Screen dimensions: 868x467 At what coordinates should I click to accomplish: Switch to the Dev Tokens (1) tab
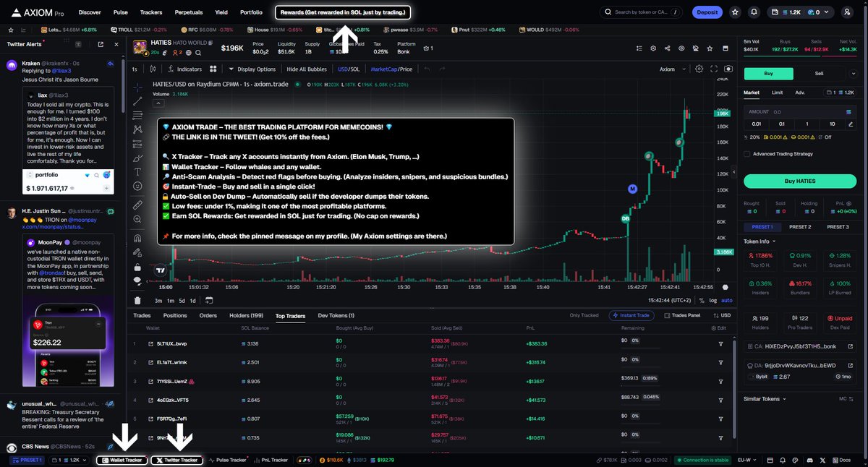(336, 315)
